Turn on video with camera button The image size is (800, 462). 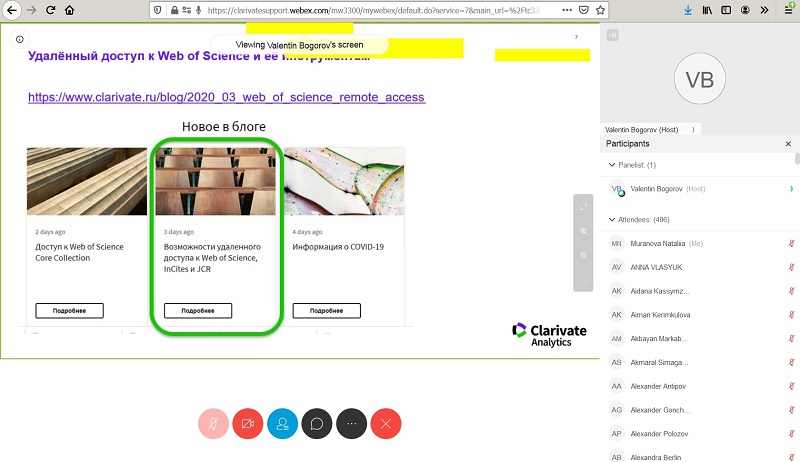[x=246, y=424]
